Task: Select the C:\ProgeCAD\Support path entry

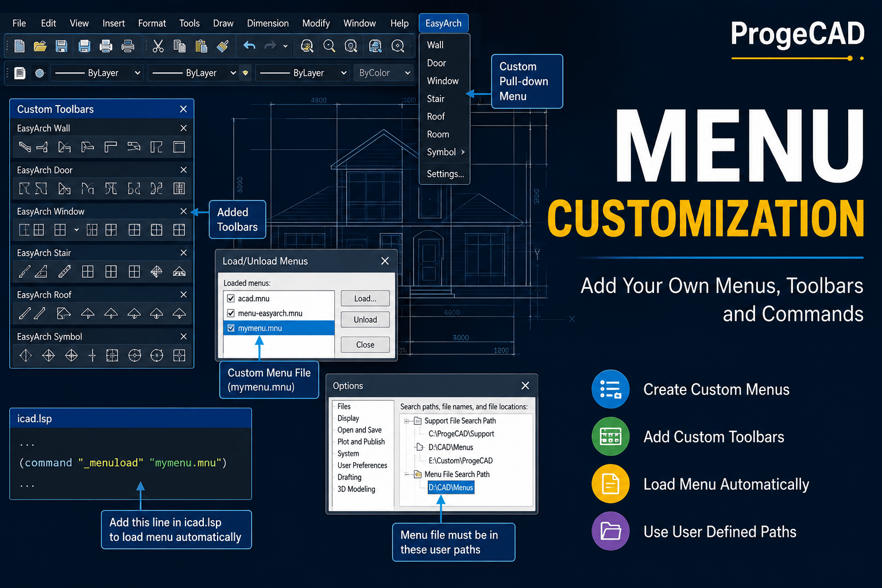Action: coord(461,434)
